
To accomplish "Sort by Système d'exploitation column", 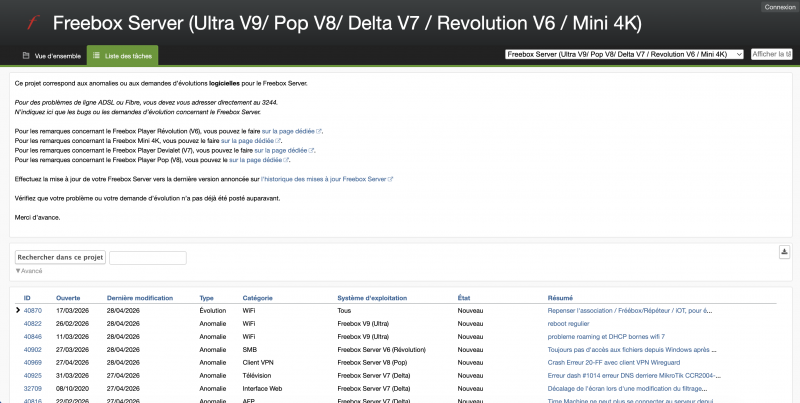I will (x=372, y=298).
